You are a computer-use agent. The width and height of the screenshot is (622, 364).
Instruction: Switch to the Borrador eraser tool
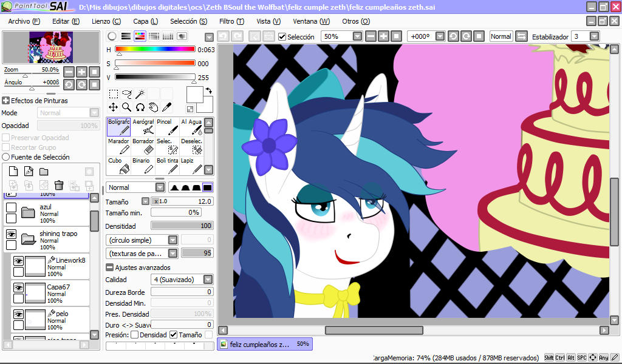[x=143, y=146]
